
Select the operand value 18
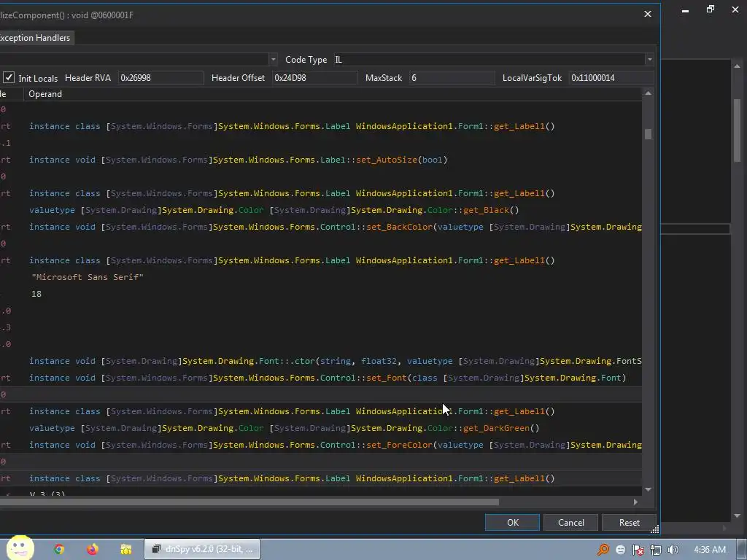click(x=36, y=294)
